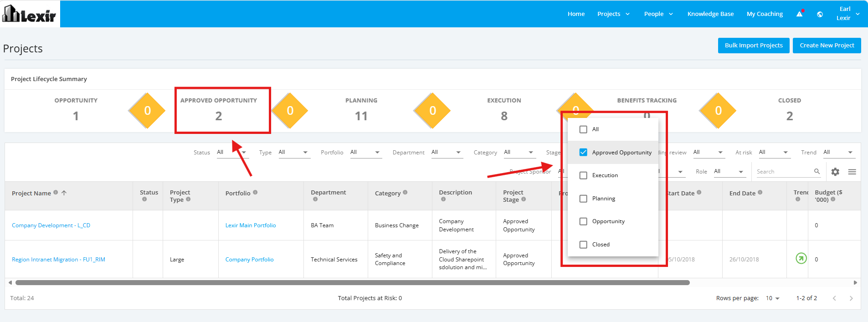Open table settings gear icon
Viewport: 868px width, 322px height.
835,172
